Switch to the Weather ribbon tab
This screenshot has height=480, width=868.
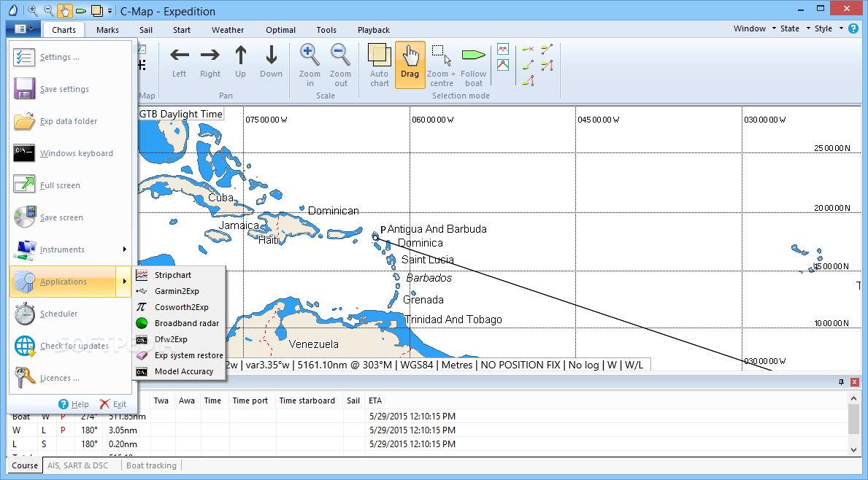click(228, 30)
